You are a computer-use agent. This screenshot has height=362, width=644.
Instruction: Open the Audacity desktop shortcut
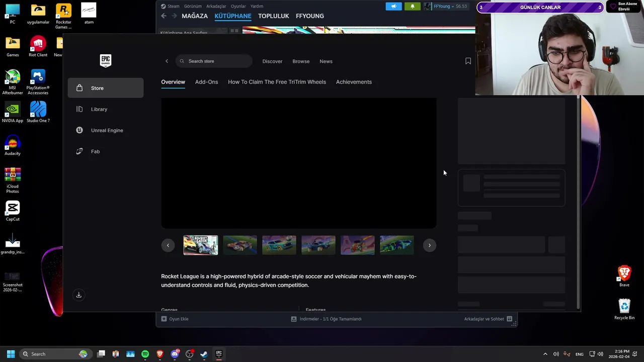(13, 145)
